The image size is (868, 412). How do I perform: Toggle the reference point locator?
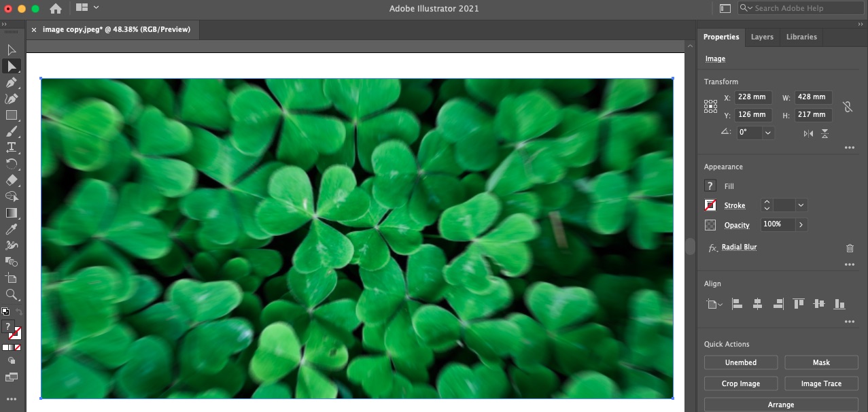pyautogui.click(x=711, y=106)
